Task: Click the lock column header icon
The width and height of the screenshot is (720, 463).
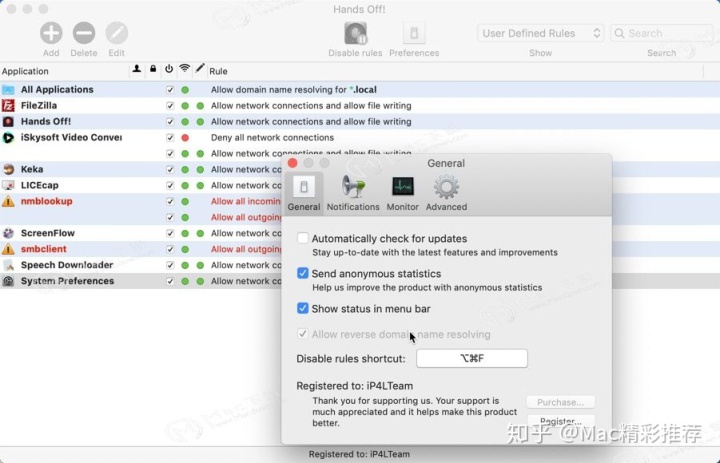Action: (153, 69)
